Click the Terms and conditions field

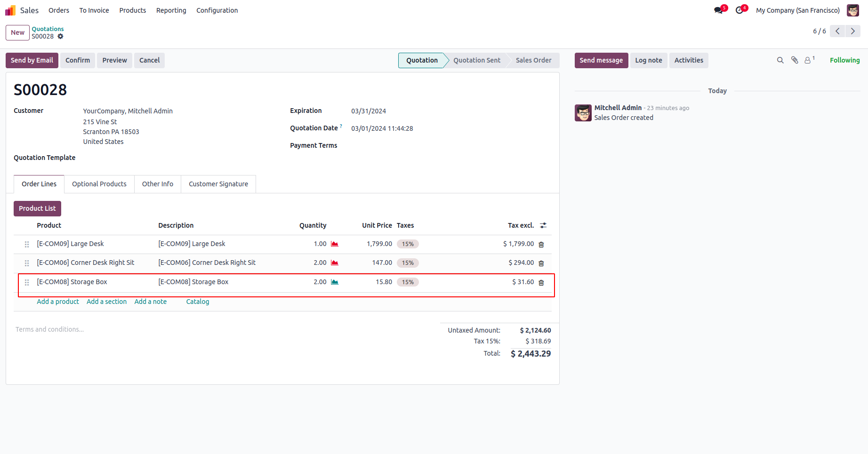pyautogui.click(x=50, y=329)
